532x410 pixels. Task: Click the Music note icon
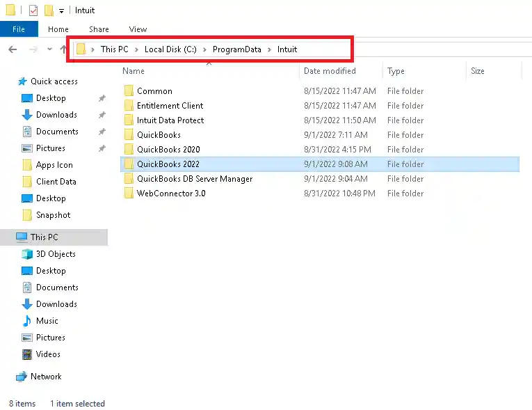(x=26, y=321)
